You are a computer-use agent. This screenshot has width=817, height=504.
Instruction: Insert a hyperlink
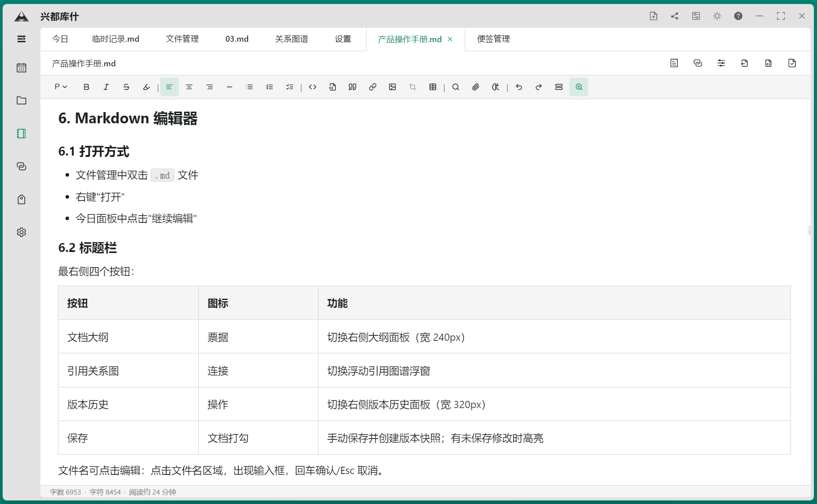[372, 87]
